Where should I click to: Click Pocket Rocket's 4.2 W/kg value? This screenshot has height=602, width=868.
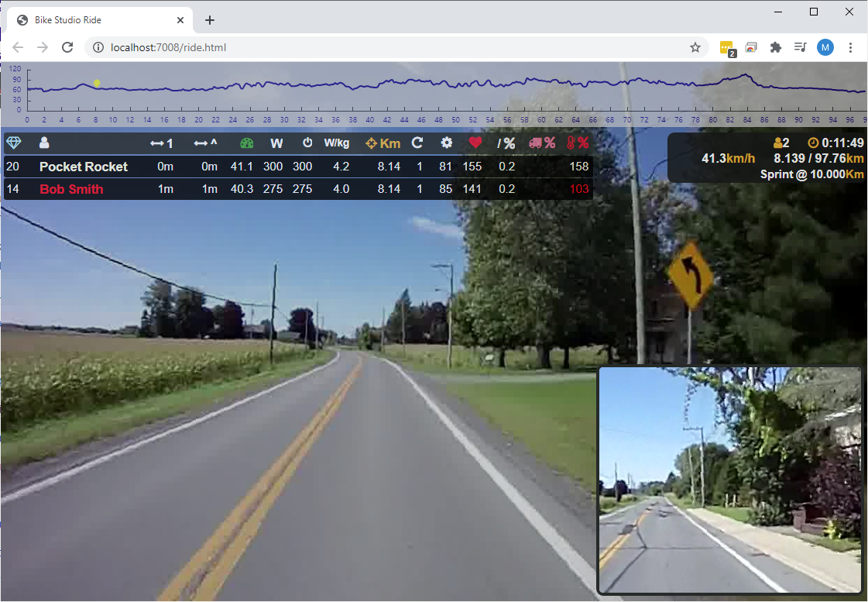341,167
